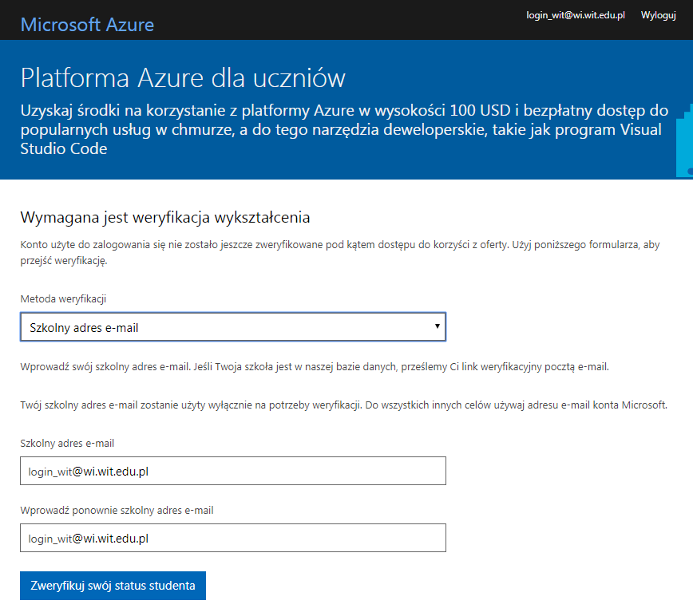Click the Wprowadź ponownie szkolny adres e-mail label
Viewport: 693px width, 616px height.
coord(117,510)
